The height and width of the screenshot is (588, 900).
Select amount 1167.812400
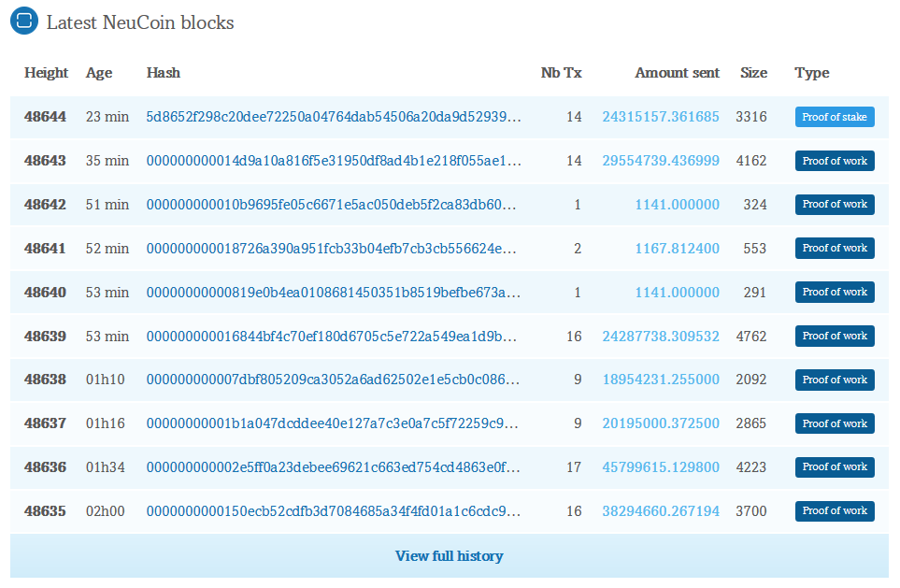tap(678, 248)
